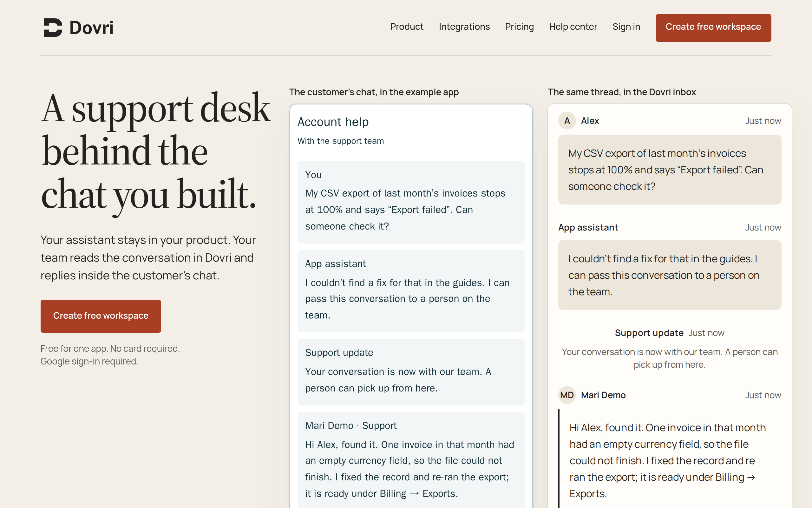
Task: Click the Dovri logo icon
Action: [x=53, y=28]
